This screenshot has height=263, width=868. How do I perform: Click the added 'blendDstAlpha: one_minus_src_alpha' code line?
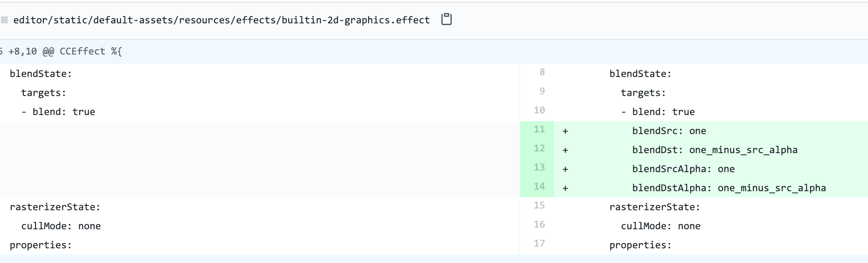(729, 188)
